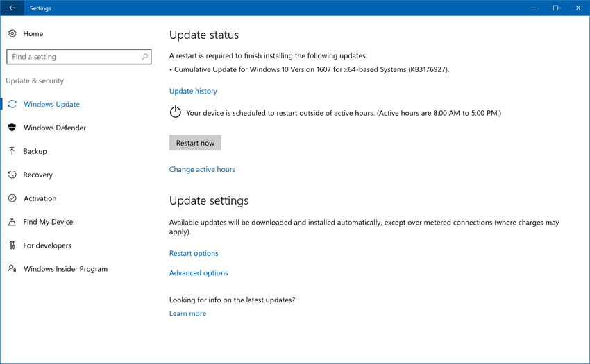Open Recovery options in sidebar
The image size is (590, 364).
pyautogui.click(x=37, y=175)
